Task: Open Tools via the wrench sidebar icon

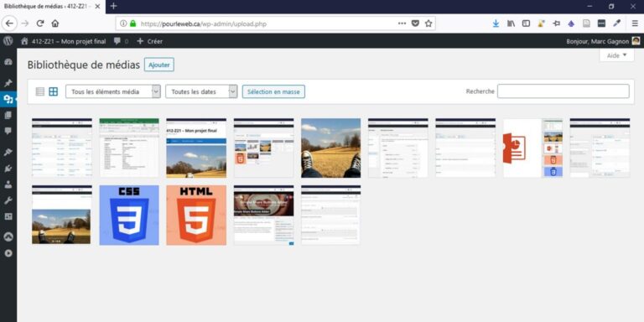Action: tap(8, 200)
